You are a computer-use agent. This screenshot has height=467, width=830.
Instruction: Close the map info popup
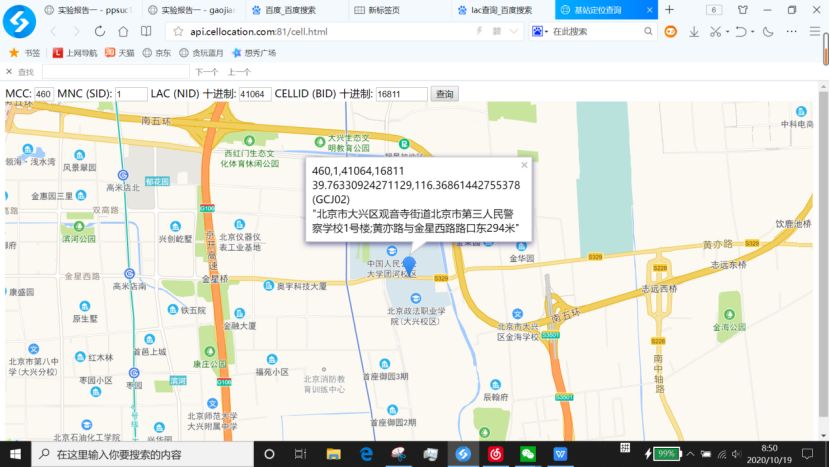pyautogui.click(x=524, y=165)
